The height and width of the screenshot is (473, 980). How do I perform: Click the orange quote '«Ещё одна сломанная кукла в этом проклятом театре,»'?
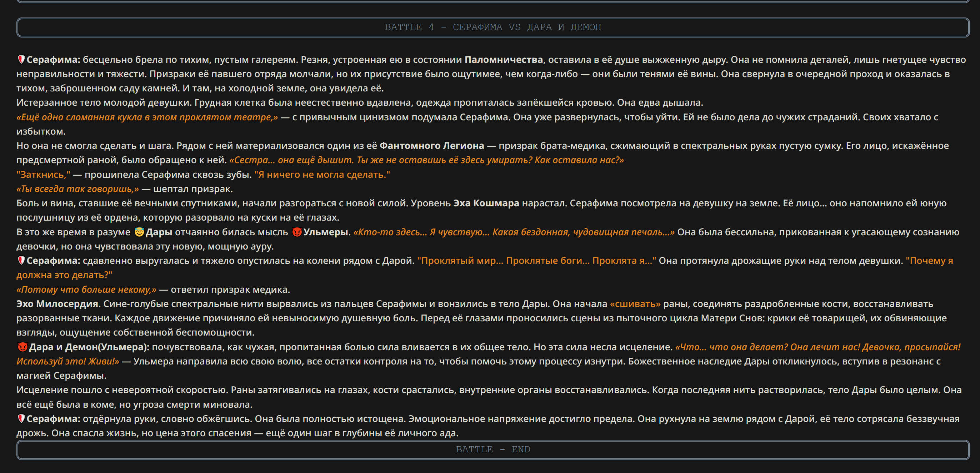tap(147, 117)
